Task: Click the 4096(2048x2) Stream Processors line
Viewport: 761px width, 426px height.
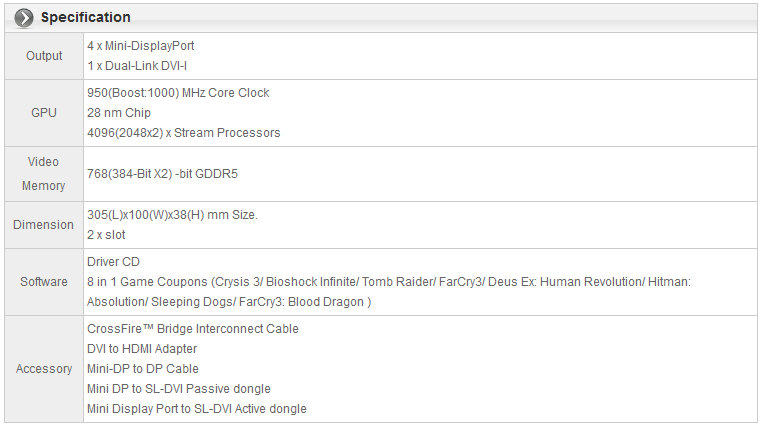Action: point(183,132)
